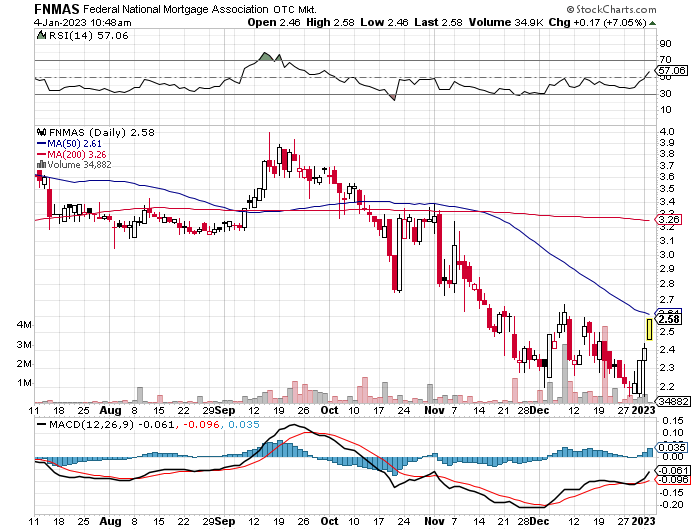Click the RSI(14) 57.06 legend label

tap(88, 35)
